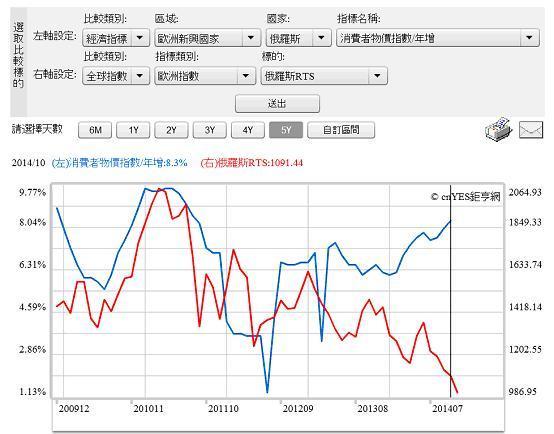Click the vertical cursor line on chart

(450, 291)
